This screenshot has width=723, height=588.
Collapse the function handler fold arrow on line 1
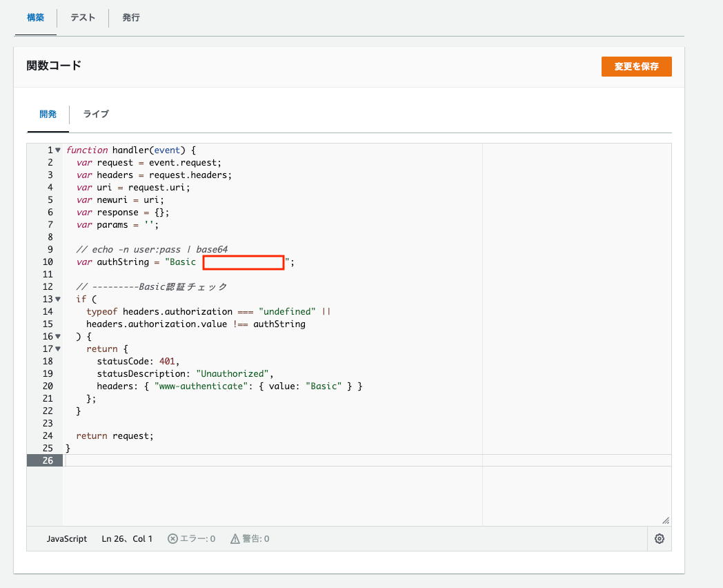coord(58,150)
